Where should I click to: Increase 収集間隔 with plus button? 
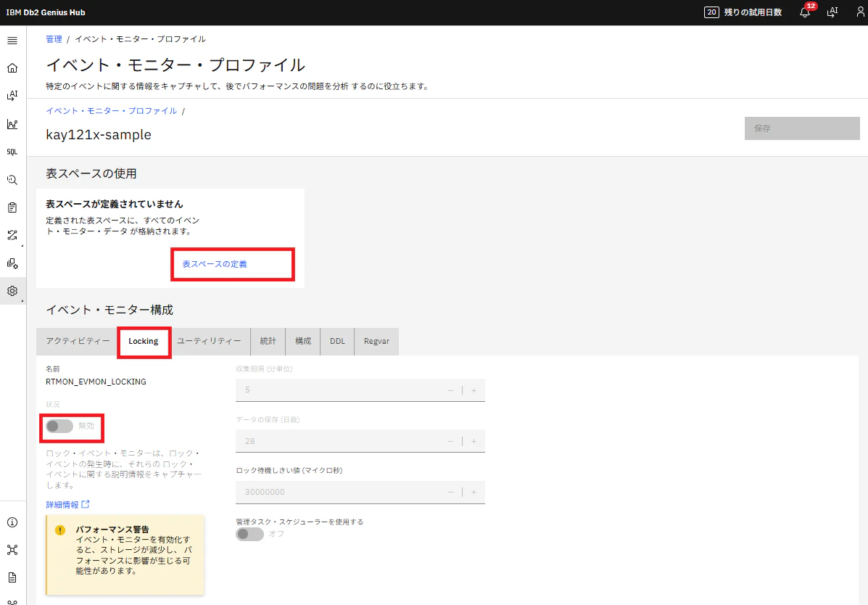coord(474,390)
